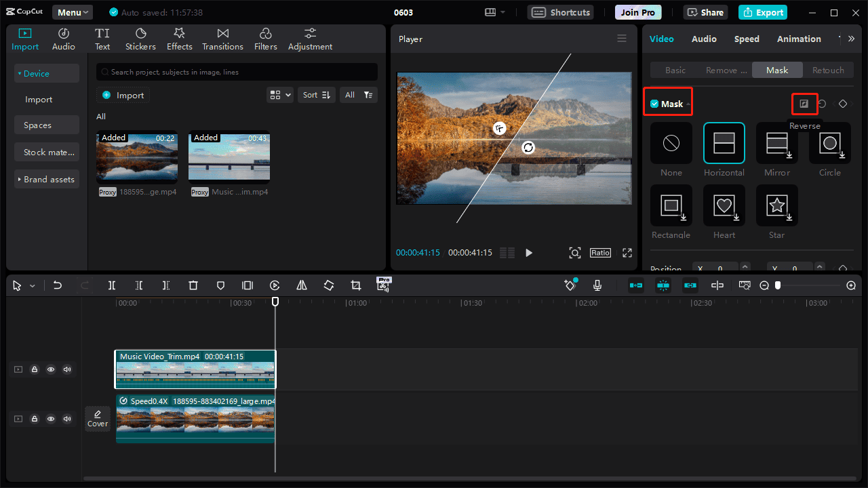Viewport: 868px width, 488px height.
Task: Open the Menu dropdown
Action: 73,12
